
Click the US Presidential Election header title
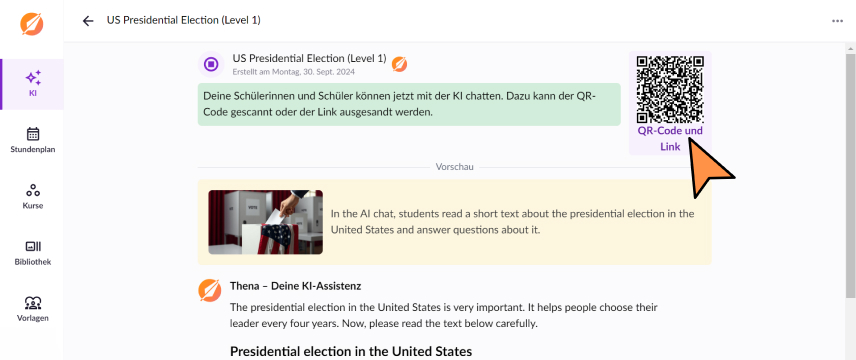point(183,20)
